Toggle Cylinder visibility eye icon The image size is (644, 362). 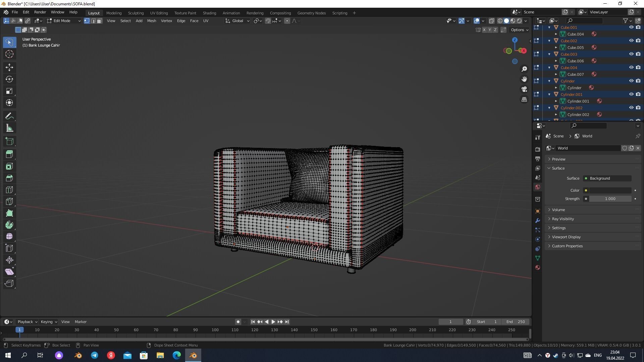631,81
